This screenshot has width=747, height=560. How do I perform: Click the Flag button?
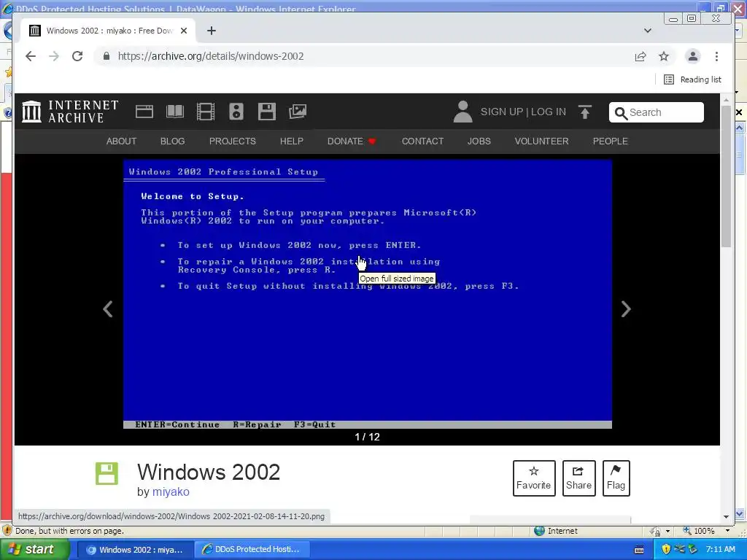coord(616,478)
